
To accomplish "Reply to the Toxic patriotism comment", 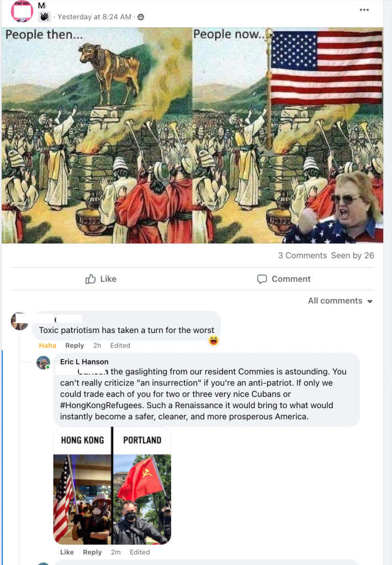I will [75, 345].
